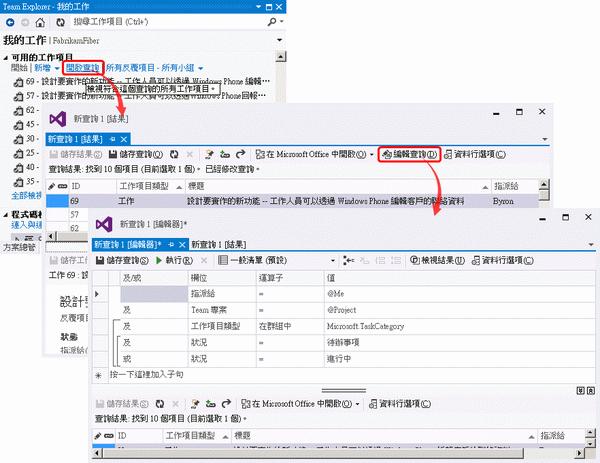The image size is (600, 463).
Task: Open the 所有反覆項目 - 所有小組 query dropdown
Action: click(x=154, y=68)
